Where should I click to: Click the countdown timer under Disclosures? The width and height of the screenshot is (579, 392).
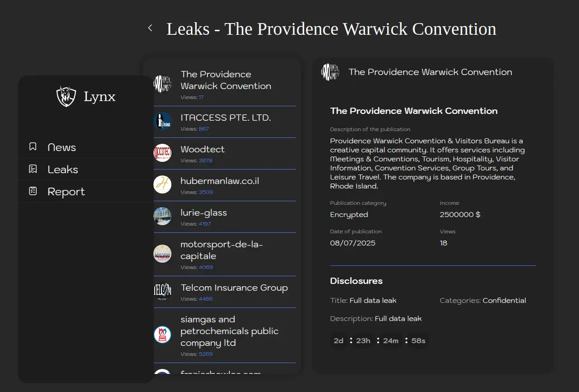coord(379,340)
